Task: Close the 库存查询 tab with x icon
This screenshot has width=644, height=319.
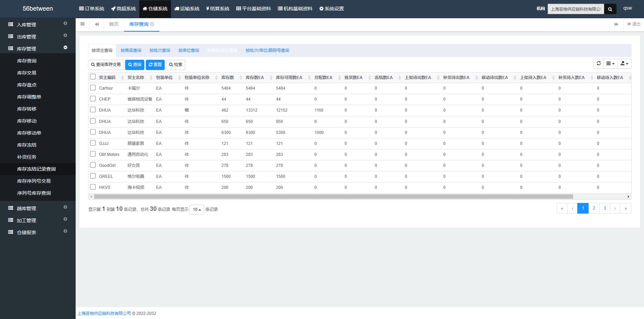Action: (152, 24)
